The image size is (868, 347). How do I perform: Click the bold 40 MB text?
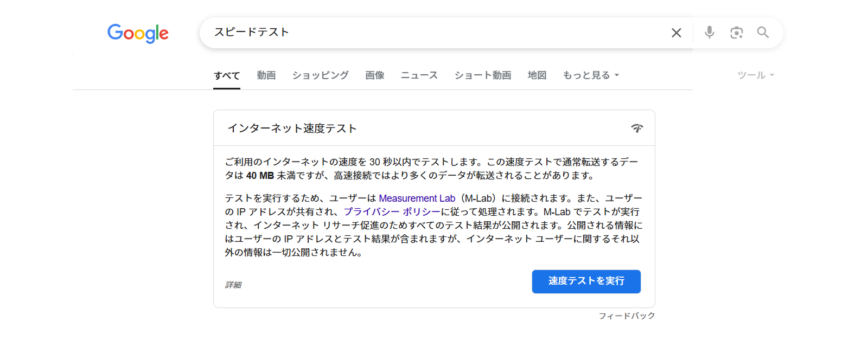coord(260,176)
